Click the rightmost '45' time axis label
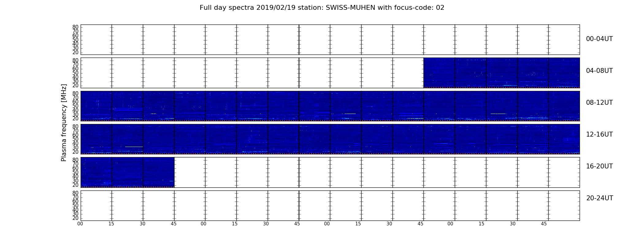 544,224
